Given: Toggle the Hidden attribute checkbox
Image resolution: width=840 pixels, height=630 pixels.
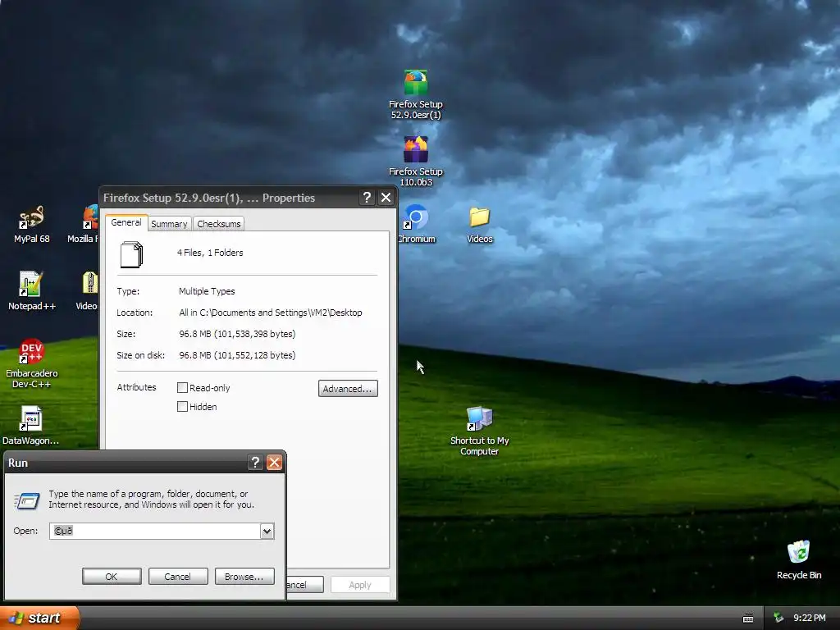Looking at the screenshot, I should 182,407.
